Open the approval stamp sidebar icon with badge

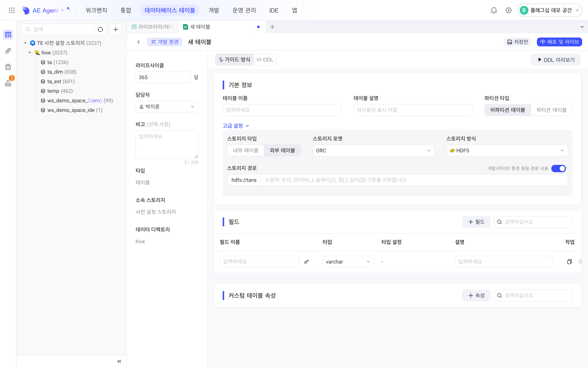coord(8,83)
